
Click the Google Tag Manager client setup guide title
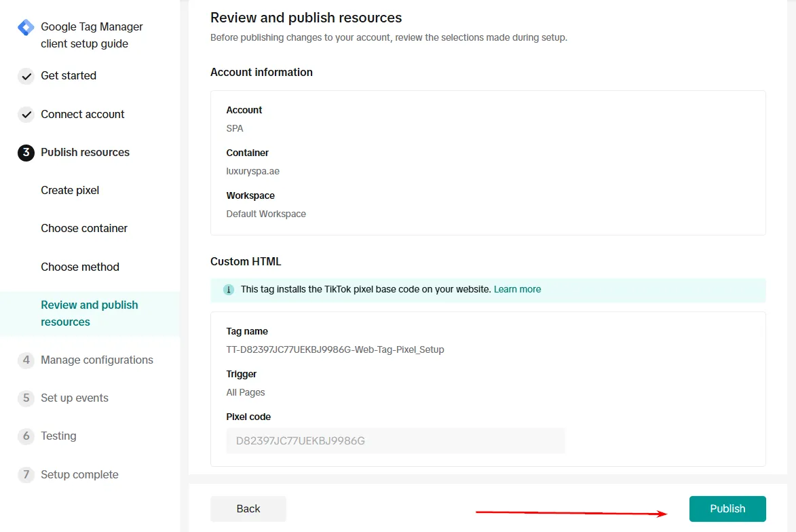92,35
